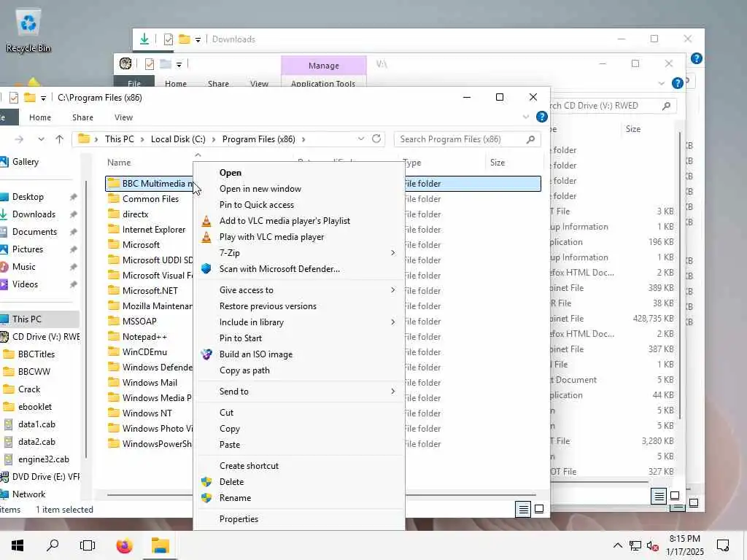The height and width of the screenshot is (560, 747).
Task: Sort by Size column in Program Files window
Action: (497, 163)
